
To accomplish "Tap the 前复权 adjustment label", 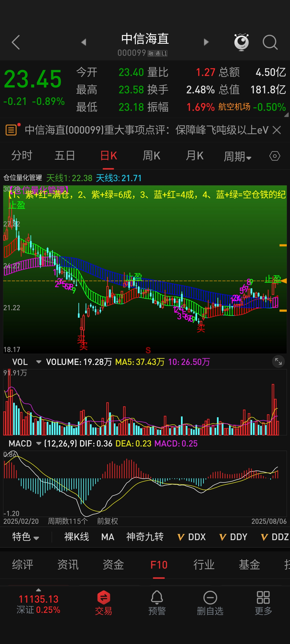I will [x=107, y=521].
